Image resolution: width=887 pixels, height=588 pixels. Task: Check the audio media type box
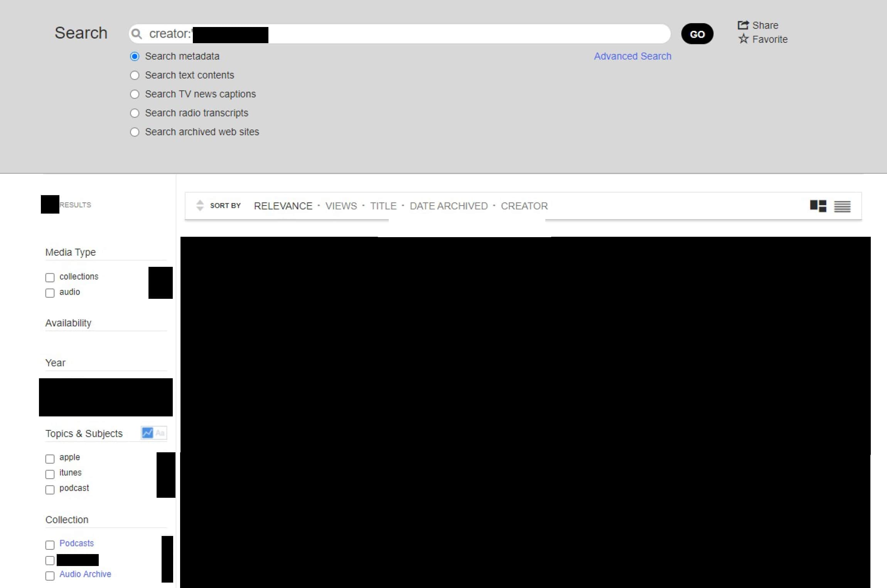pos(50,293)
